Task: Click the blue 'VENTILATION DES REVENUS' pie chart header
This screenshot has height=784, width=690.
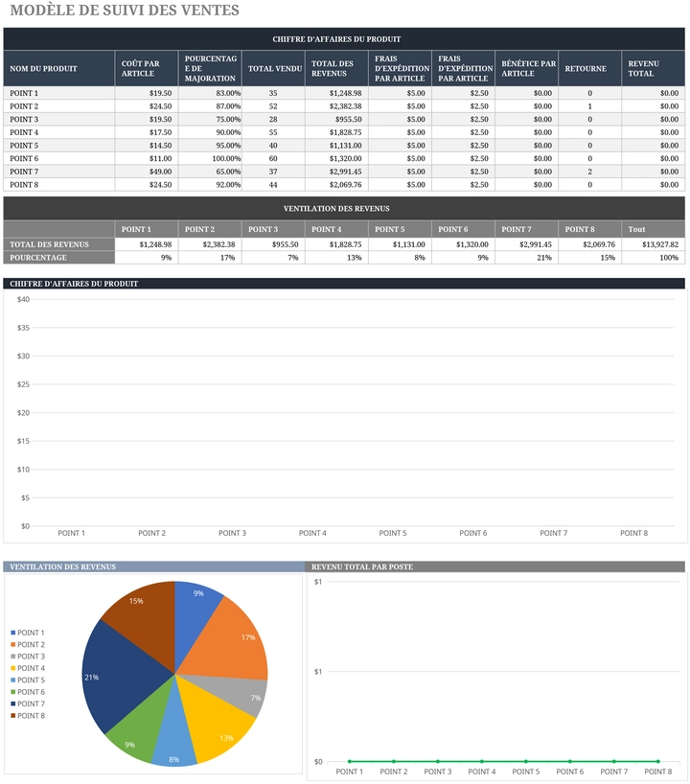Action: (154, 566)
